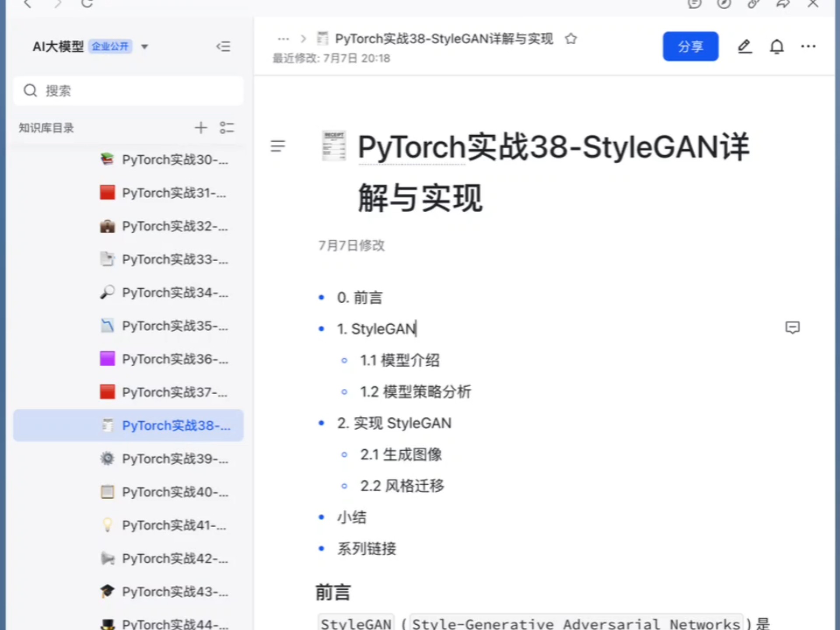Screen dimensions: 840x630
Task: Add a new item with the plus icon
Action: click(201, 128)
